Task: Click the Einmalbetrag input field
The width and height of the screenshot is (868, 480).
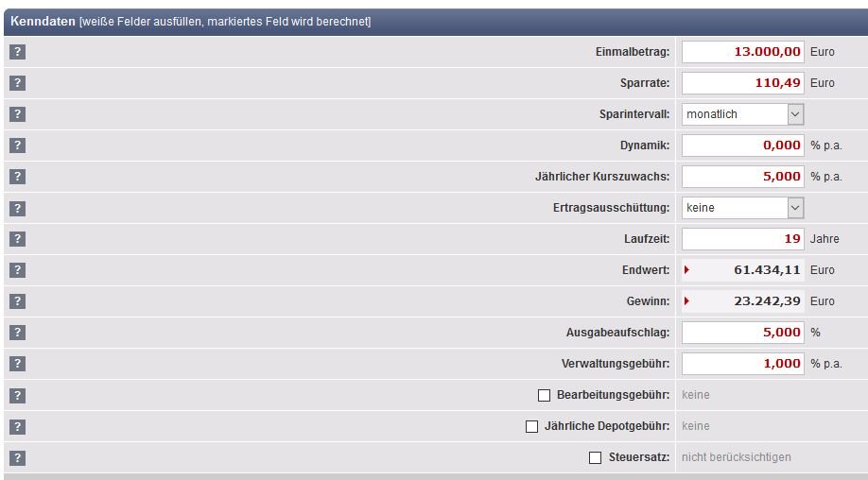Action: click(x=742, y=52)
